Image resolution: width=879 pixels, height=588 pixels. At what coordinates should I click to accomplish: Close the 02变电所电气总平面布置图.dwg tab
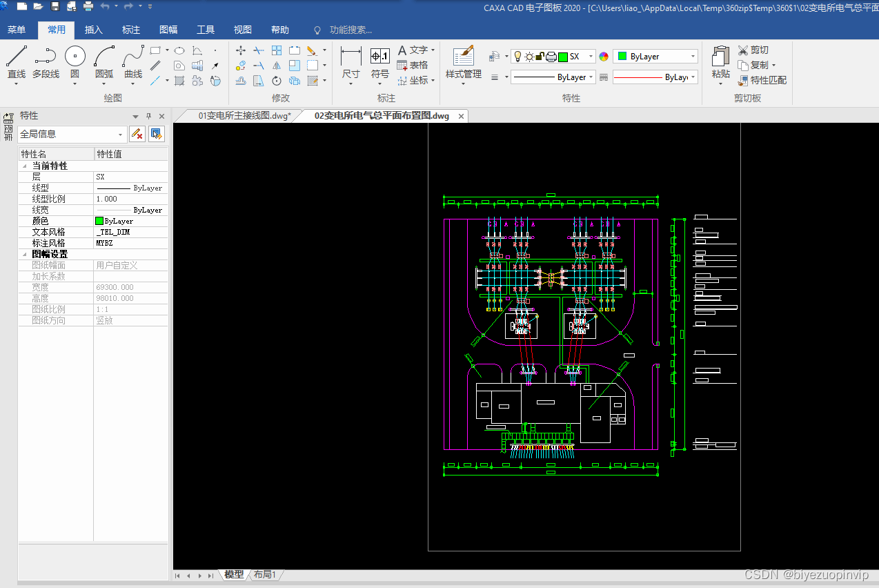(x=461, y=116)
